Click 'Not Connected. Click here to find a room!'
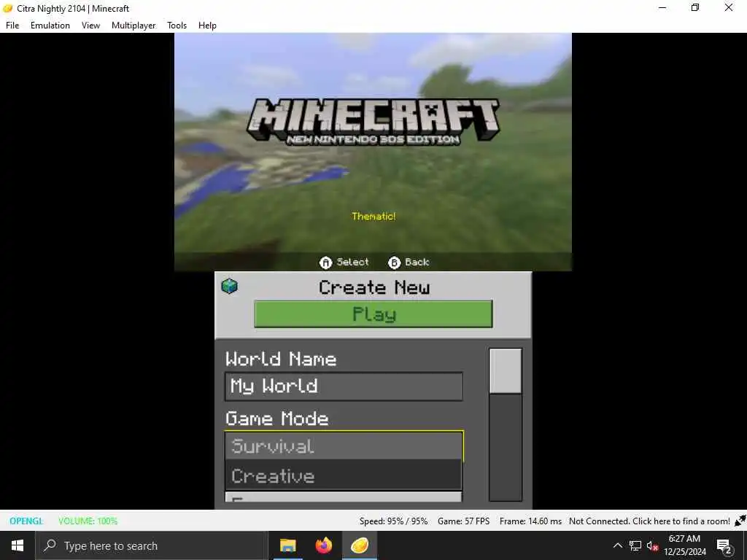Image resolution: width=747 pixels, height=560 pixels. point(649,521)
